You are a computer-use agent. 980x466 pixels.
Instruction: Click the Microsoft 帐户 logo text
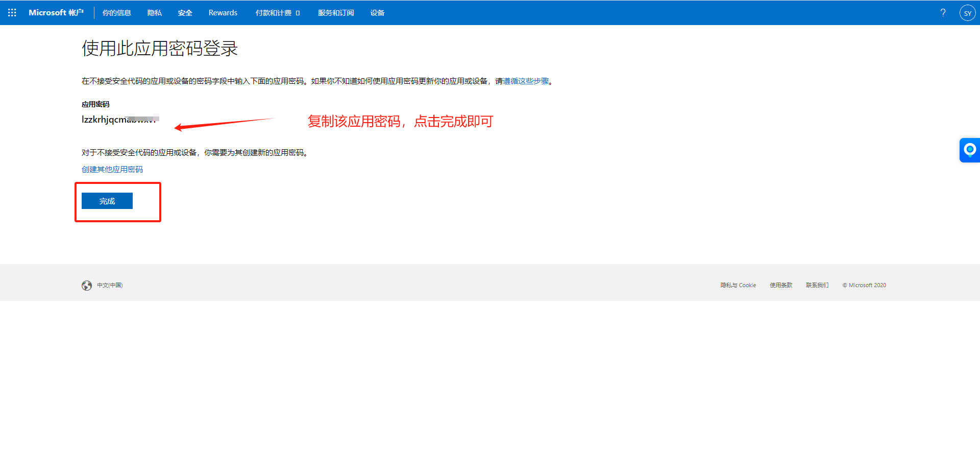(56, 13)
